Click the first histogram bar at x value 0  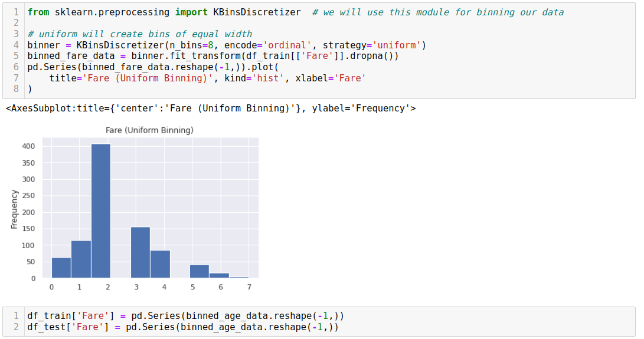pyautogui.click(x=61, y=268)
